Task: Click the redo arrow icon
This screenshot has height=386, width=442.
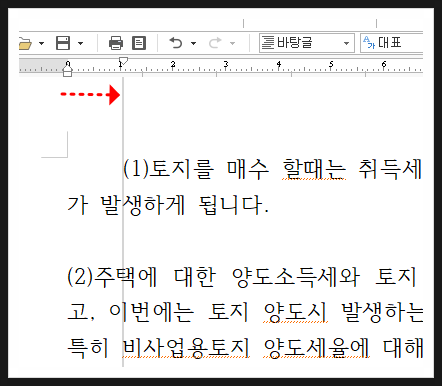Action: (215, 43)
